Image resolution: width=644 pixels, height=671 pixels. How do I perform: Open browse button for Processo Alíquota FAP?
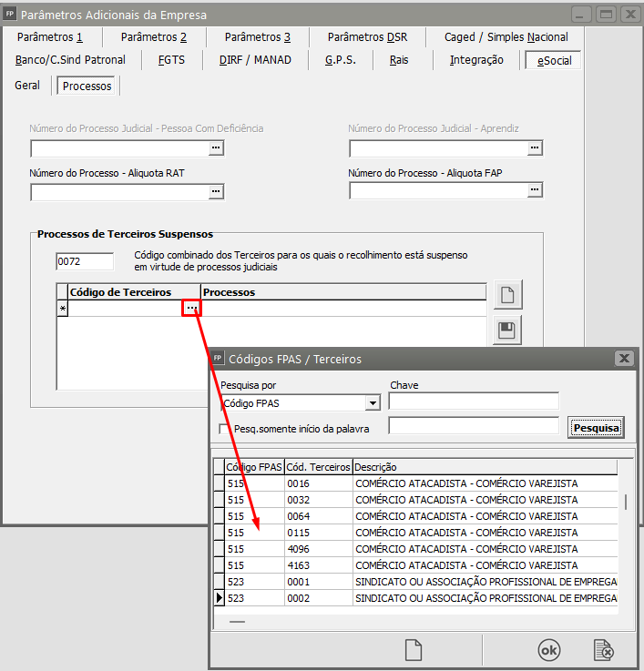535,191
